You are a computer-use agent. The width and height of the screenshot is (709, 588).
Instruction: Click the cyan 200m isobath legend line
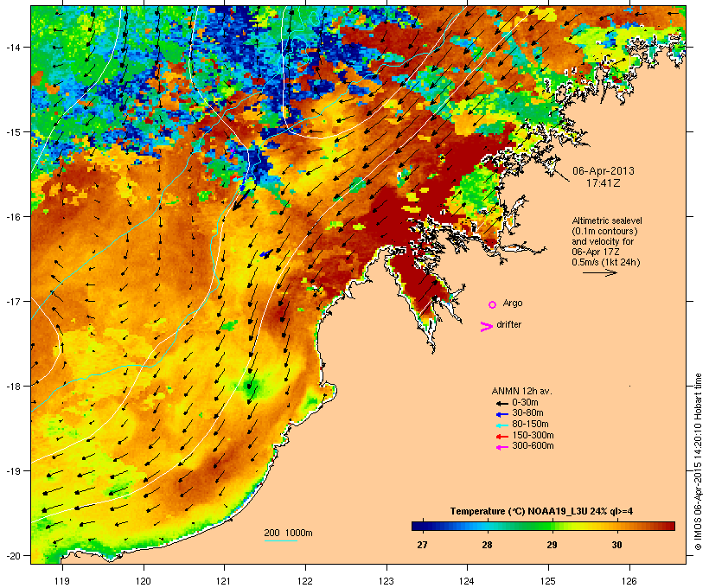point(280,540)
